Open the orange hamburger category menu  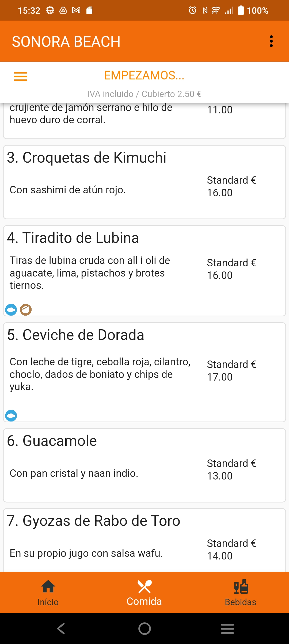point(21,76)
